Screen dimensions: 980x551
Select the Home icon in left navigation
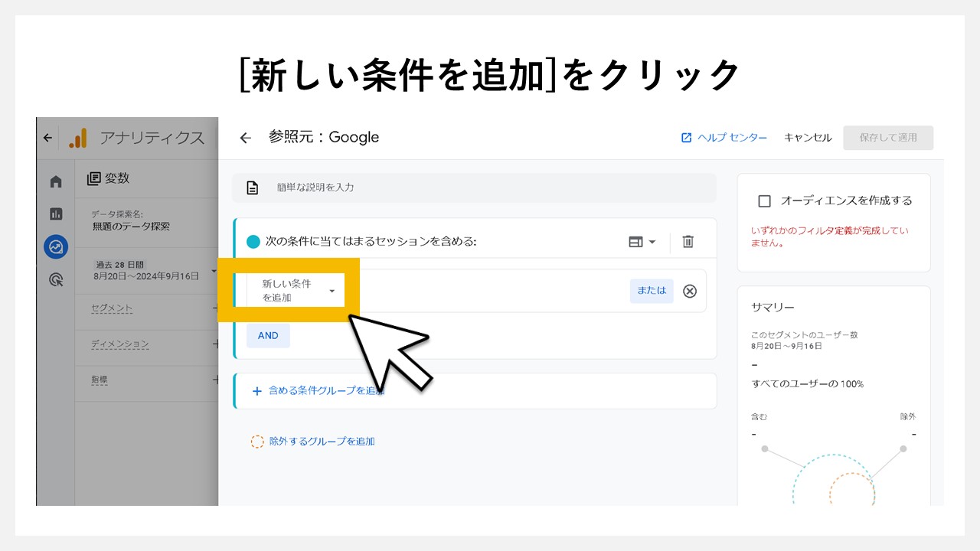tap(54, 179)
